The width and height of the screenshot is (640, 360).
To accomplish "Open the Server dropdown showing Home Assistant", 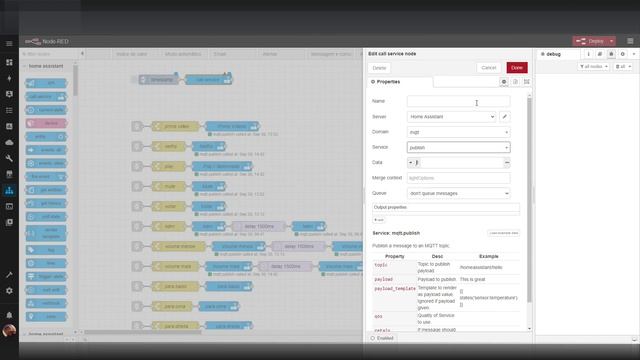I will pyautogui.click(x=451, y=117).
